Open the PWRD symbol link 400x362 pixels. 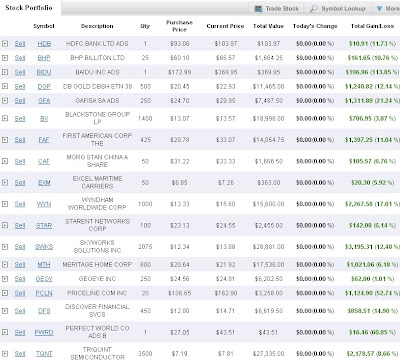[44, 332]
